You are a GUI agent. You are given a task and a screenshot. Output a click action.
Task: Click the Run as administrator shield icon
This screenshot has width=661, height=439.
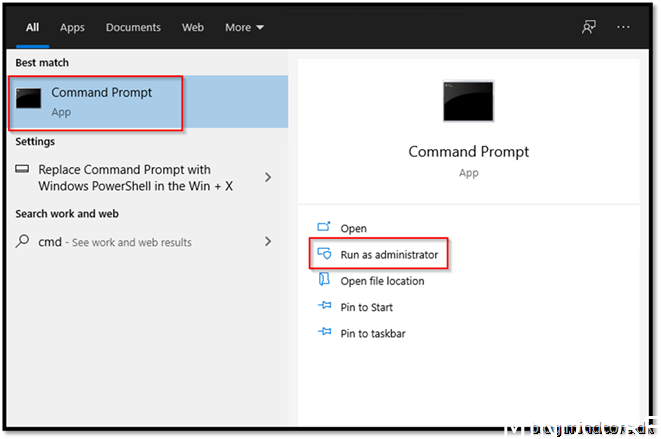323,255
